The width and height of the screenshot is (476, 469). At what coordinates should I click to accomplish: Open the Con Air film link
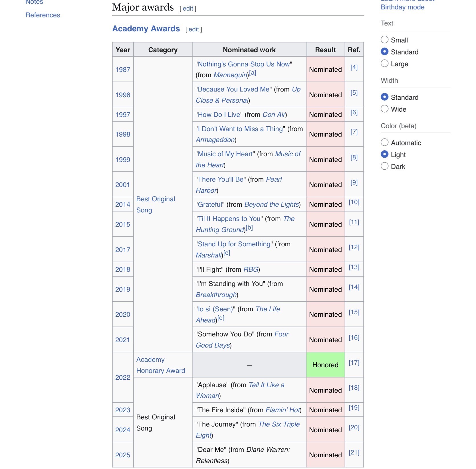click(274, 115)
